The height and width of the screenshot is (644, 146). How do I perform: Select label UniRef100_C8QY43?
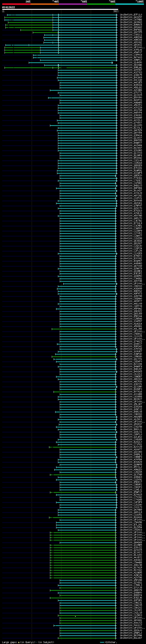pyautogui.click(x=131, y=286)
